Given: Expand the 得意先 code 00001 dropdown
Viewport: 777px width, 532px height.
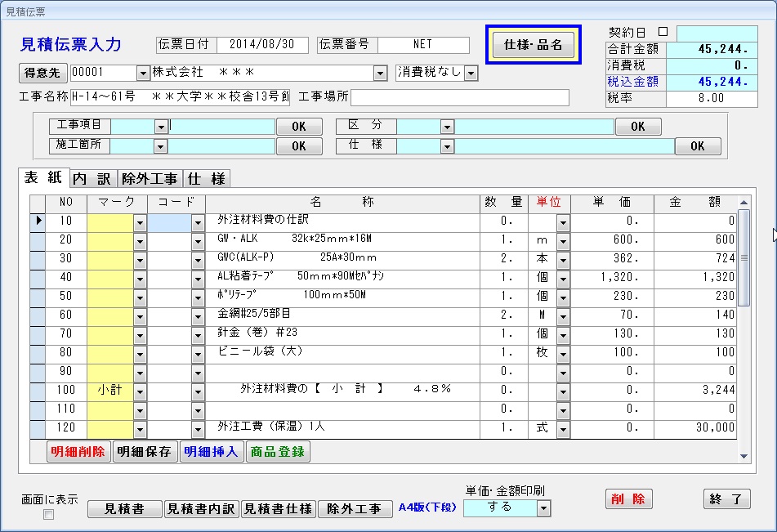Looking at the screenshot, I should [143, 74].
